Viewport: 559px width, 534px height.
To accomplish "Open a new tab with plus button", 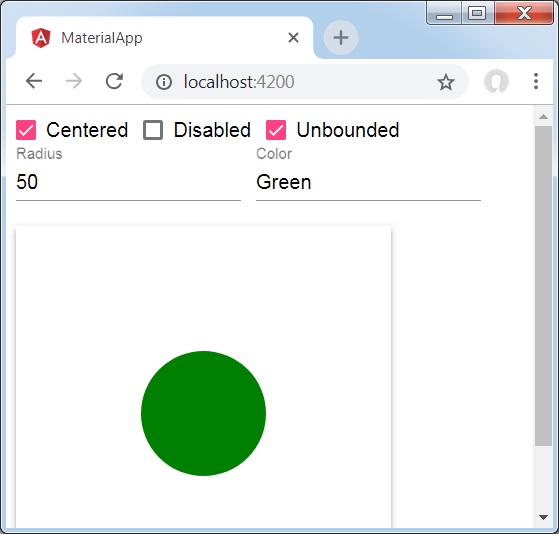I will (x=340, y=37).
